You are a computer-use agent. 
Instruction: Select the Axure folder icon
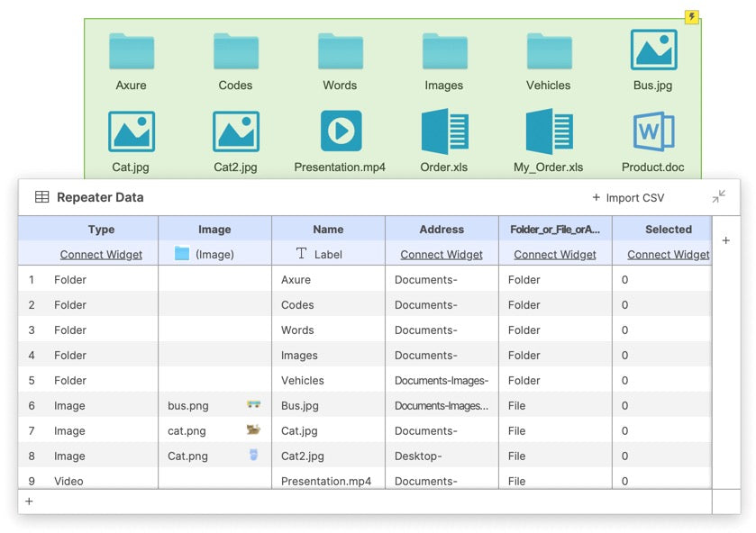point(132,51)
